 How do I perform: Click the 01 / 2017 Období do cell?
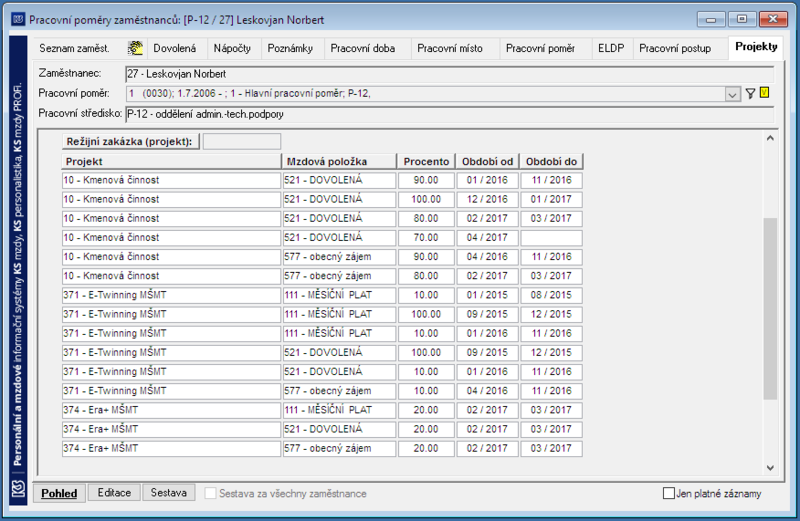(551, 200)
